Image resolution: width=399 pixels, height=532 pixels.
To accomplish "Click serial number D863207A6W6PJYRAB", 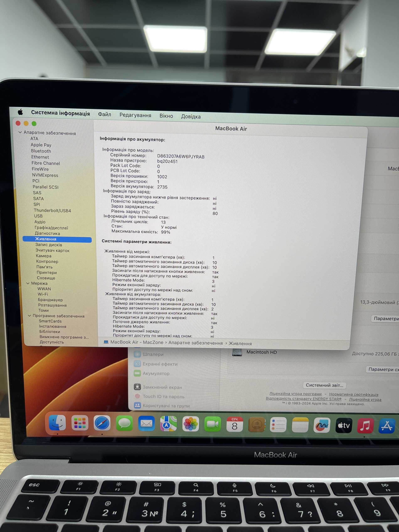I will 181,156.
